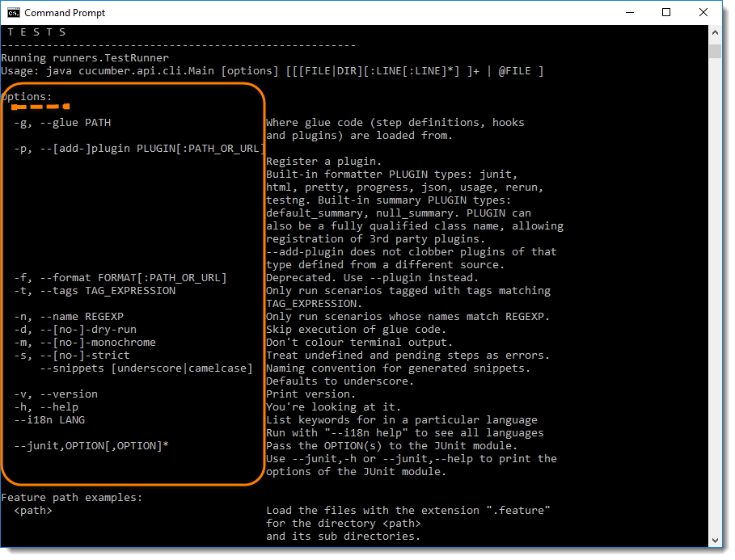Click the Command Prompt icon in title bar
The height and width of the screenshot is (560, 735).
(14, 13)
